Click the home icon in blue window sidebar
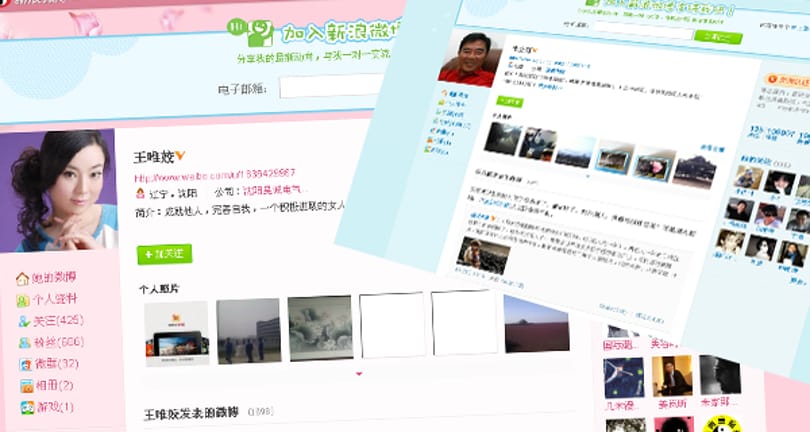 click(x=444, y=93)
